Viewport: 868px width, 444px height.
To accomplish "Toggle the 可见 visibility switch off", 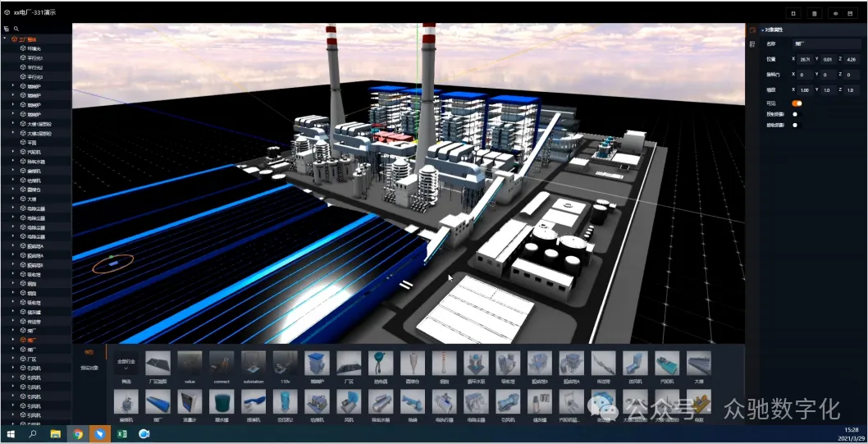I will 796,103.
